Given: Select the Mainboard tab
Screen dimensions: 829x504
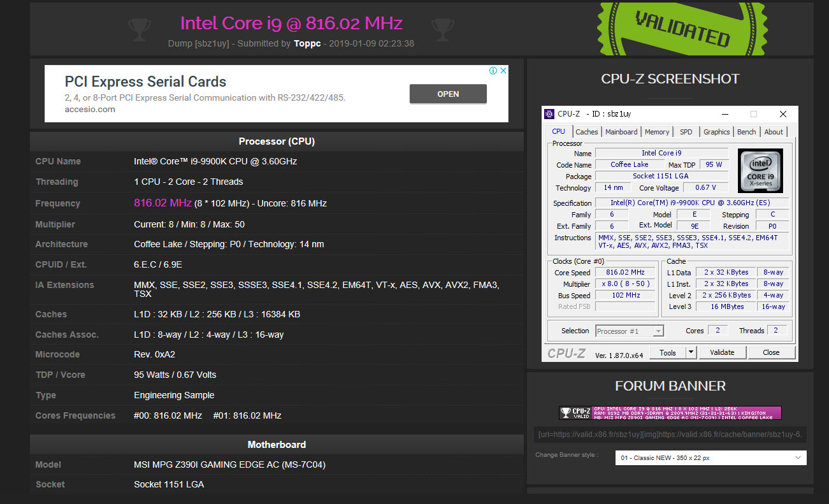Looking at the screenshot, I should click(x=621, y=132).
